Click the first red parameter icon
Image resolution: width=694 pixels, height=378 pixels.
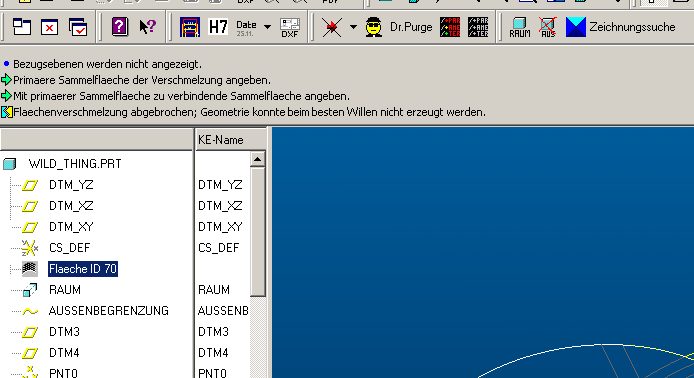[x=450, y=27]
